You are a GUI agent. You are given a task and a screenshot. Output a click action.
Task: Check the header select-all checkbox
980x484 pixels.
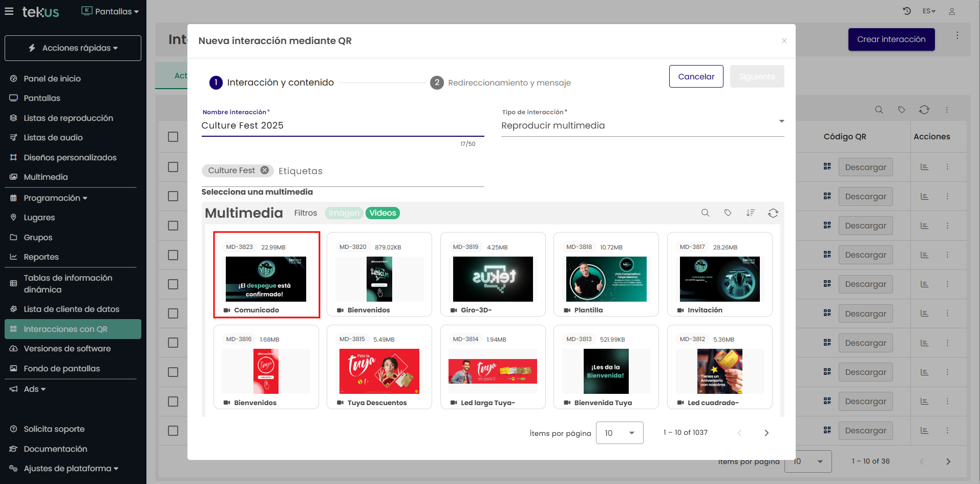click(173, 137)
